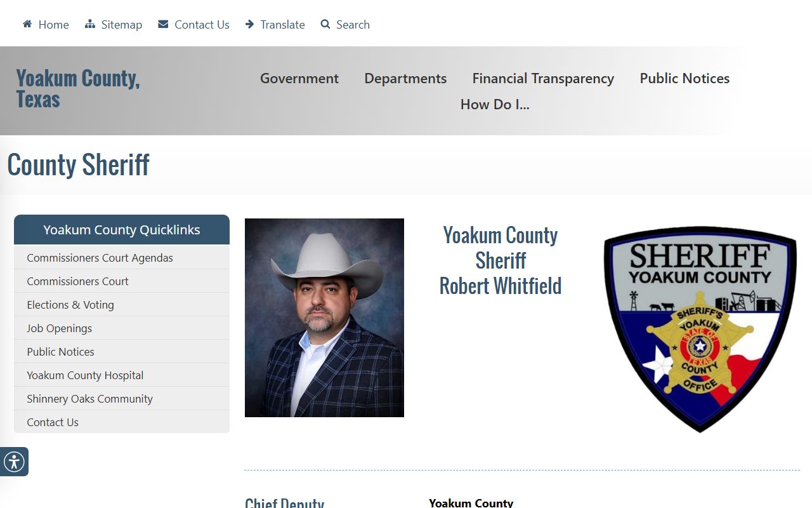This screenshot has height=508, width=812.
Task: Click the Yoakum County Quicklinks header
Action: (122, 230)
